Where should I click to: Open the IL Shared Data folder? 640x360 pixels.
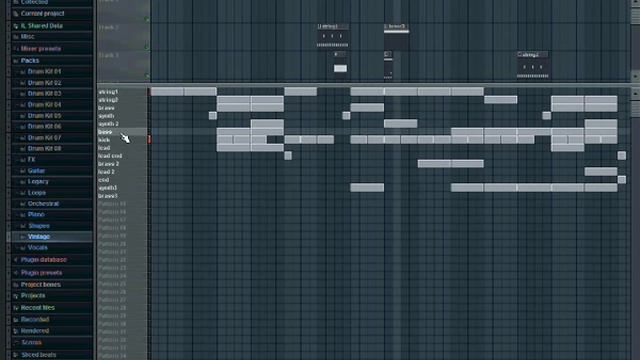(42, 26)
